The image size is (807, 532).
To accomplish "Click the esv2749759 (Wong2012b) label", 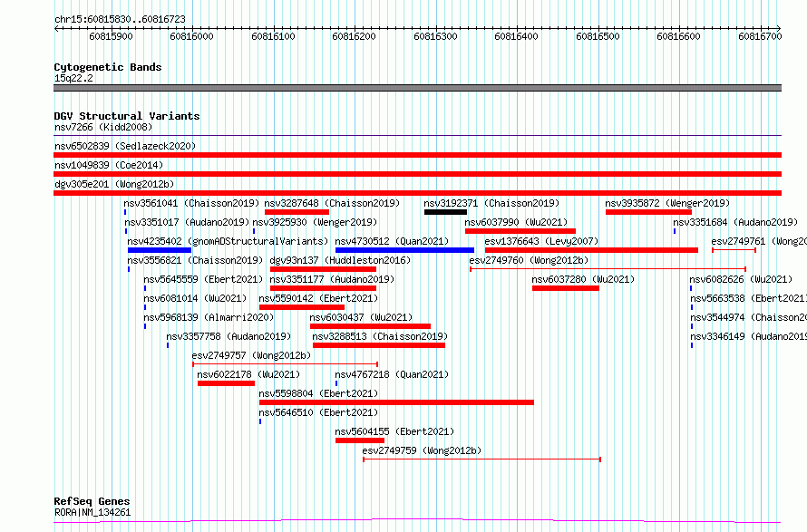I will coord(422,450).
